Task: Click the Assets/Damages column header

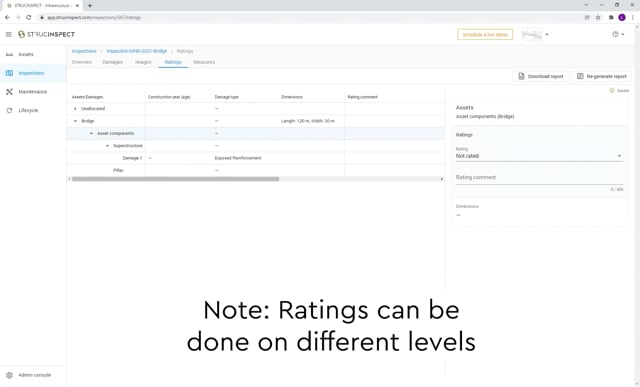Action: [x=87, y=97]
